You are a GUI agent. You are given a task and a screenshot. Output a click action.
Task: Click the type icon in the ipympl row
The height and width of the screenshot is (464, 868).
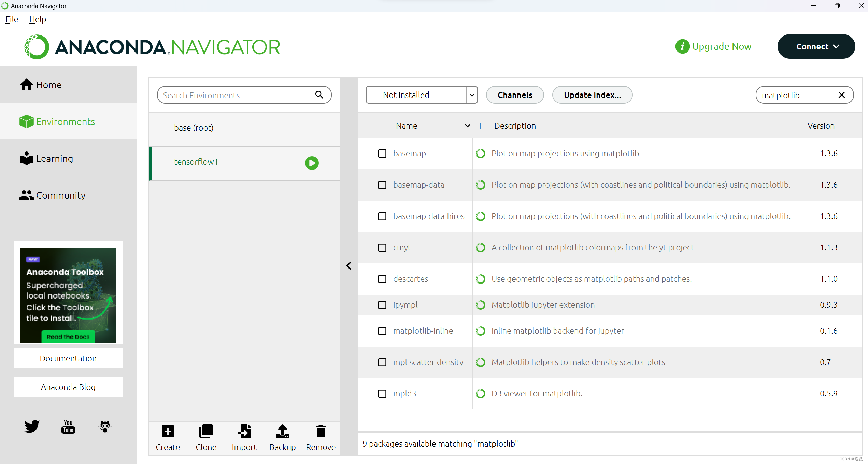click(480, 305)
